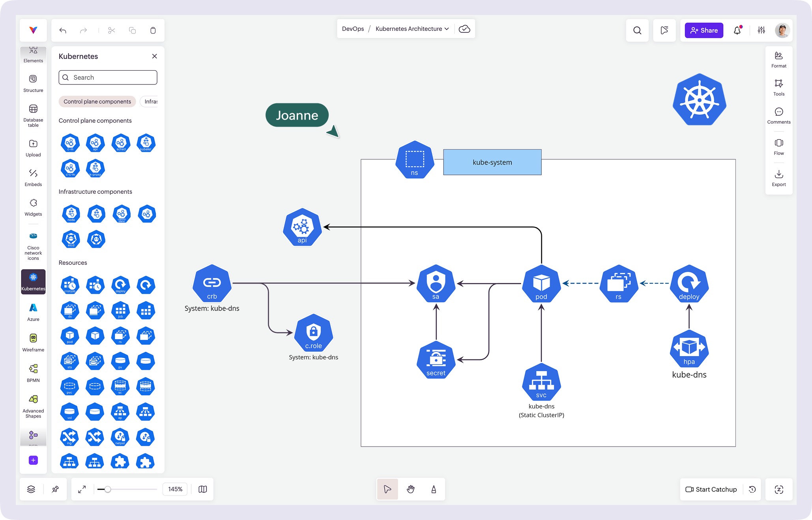The height and width of the screenshot is (520, 812).
Task: Select the pen drawing tool
Action: (x=434, y=489)
